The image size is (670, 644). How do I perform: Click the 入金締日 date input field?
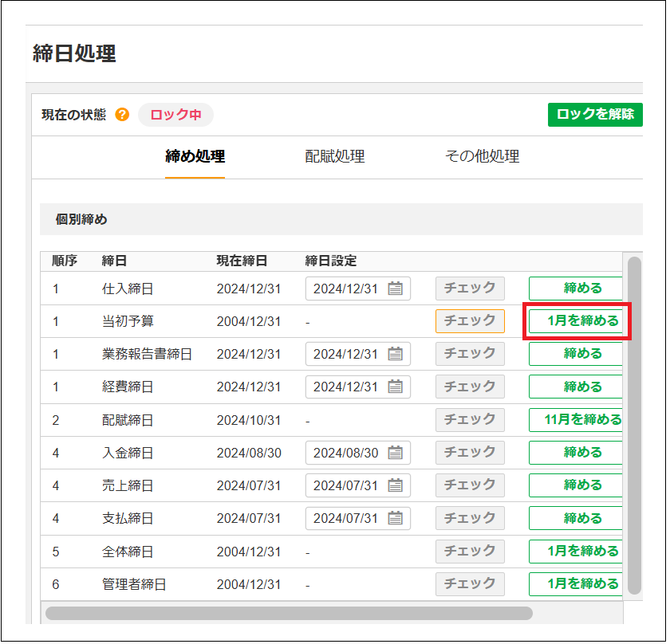[346, 453]
